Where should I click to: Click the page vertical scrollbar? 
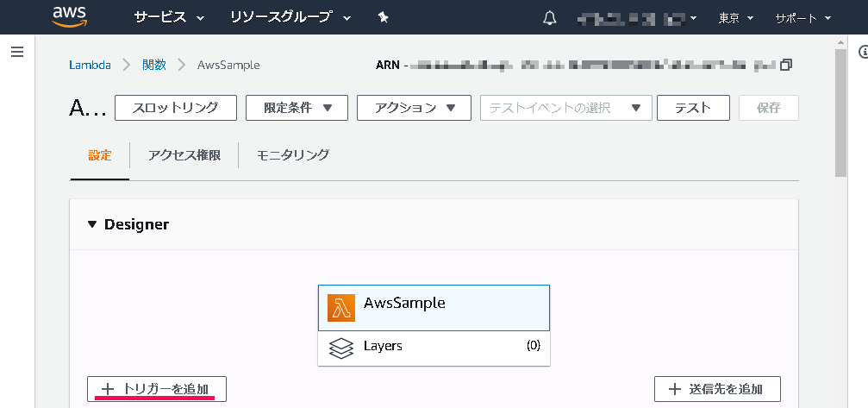pyautogui.click(x=841, y=112)
